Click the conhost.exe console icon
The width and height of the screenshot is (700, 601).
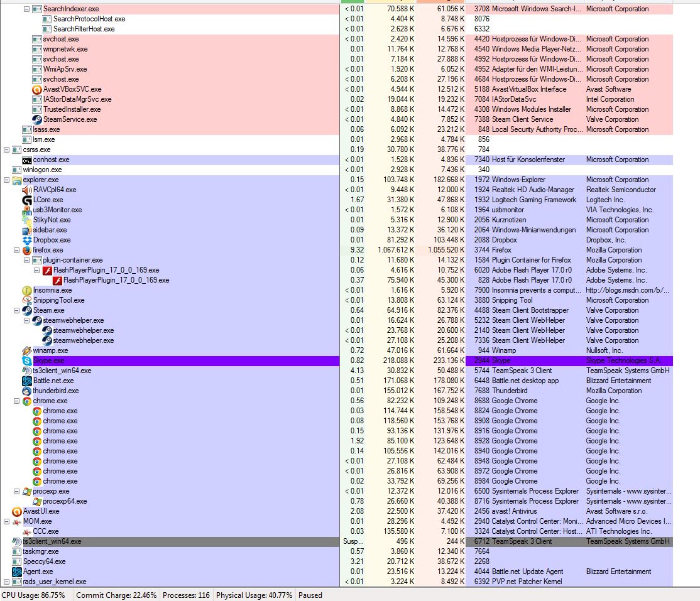pyautogui.click(x=27, y=160)
